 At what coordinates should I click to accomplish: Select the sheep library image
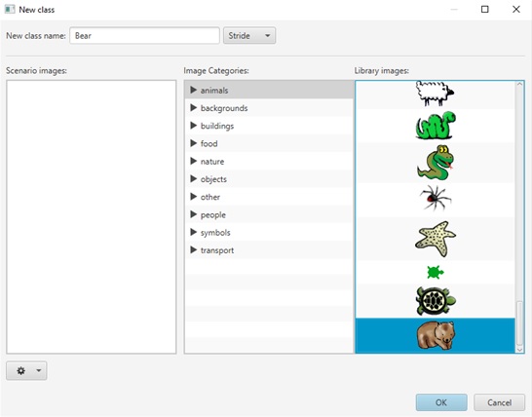435,94
